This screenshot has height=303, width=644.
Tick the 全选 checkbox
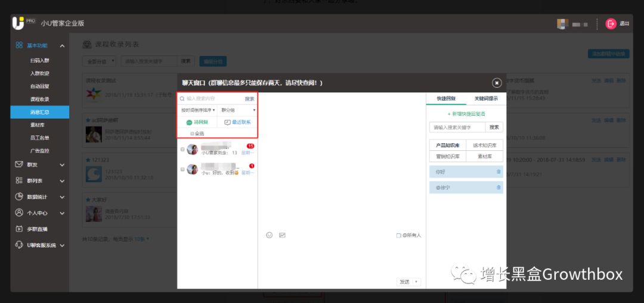192,134
